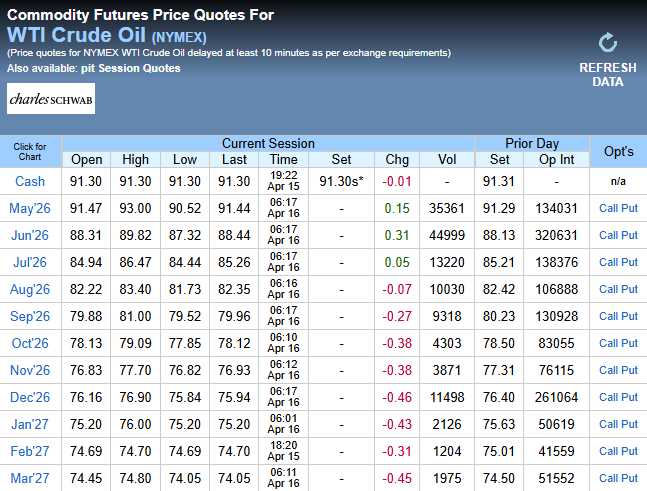
Task: Select the Jun'26 contract link
Action: (x=30, y=235)
